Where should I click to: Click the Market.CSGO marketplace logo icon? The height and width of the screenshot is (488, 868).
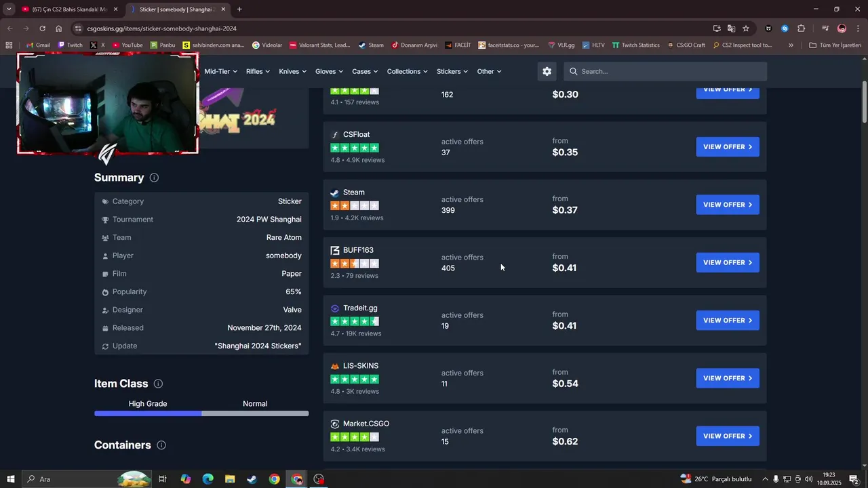pos(335,424)
